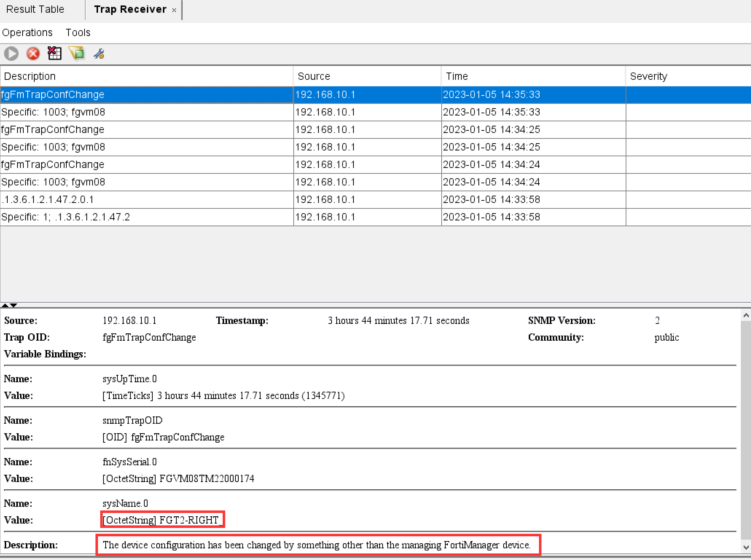Open the trap filter funnel icon
The width and height of the screenshot is (751, 560).
[x=77, y=54]
